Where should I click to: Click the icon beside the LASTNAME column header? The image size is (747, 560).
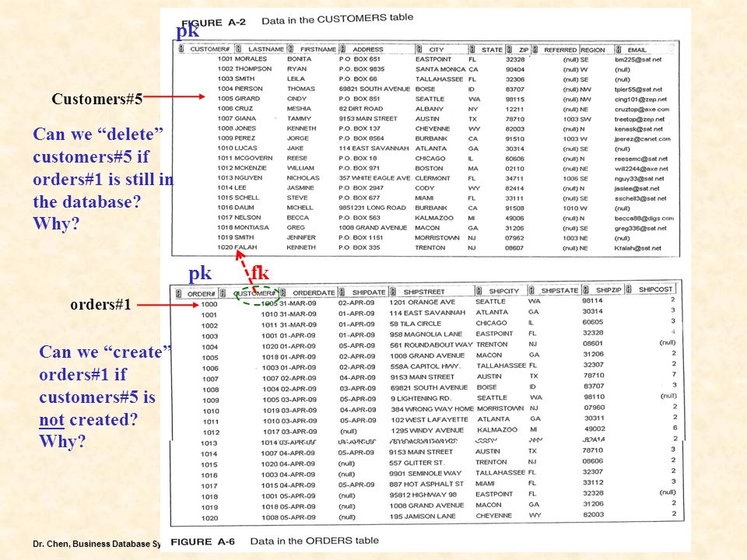click(239, 48)
